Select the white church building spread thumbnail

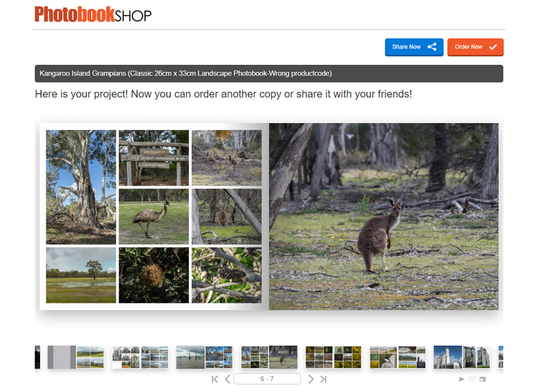tap(462, 357)
